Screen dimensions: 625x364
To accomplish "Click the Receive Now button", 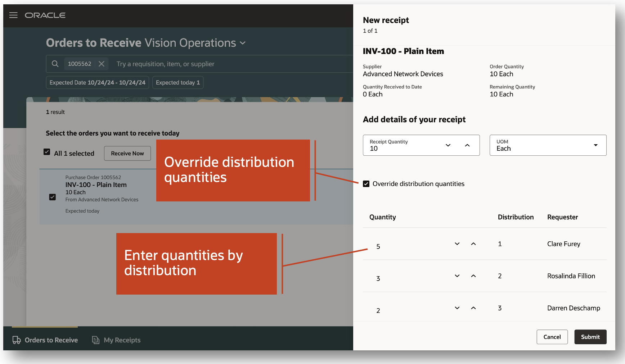I will [x=127, y=153].
